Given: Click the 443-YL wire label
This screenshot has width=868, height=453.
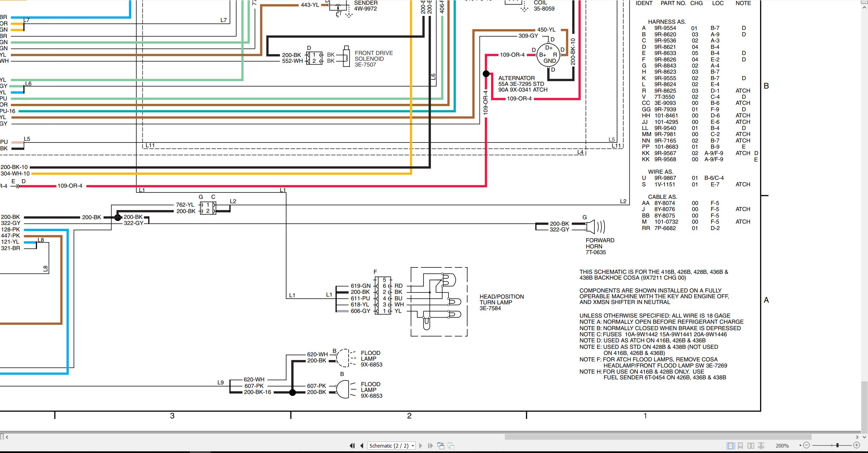Looking at the screenshot, I should (310, 5).
